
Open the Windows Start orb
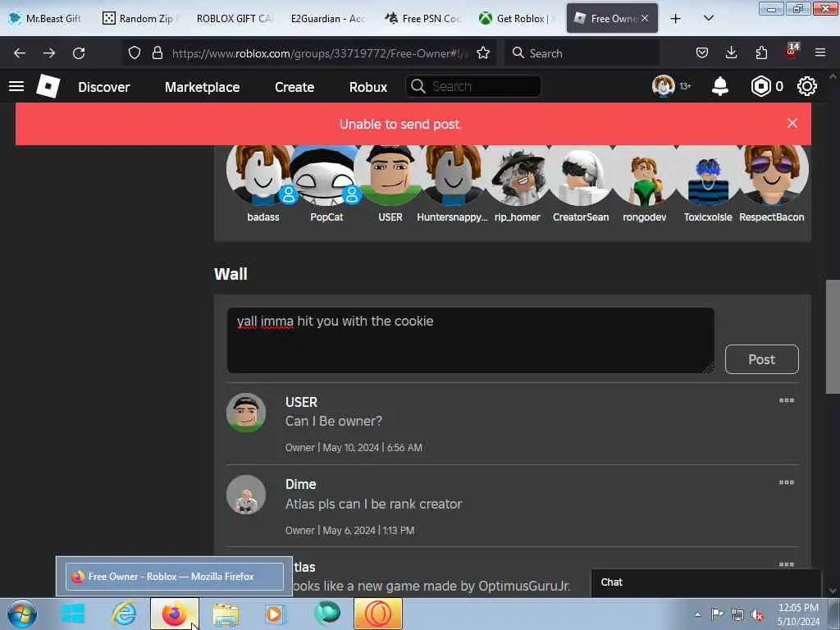[x=22, y=614]
